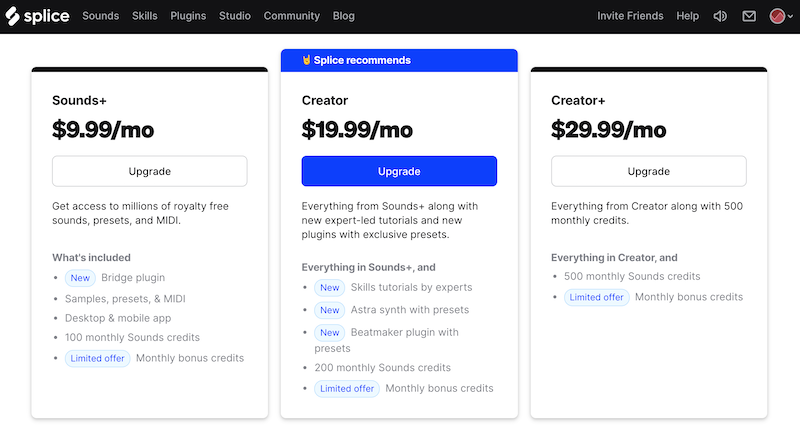Click 'Astra synth with presets' text

click(410, 310)
